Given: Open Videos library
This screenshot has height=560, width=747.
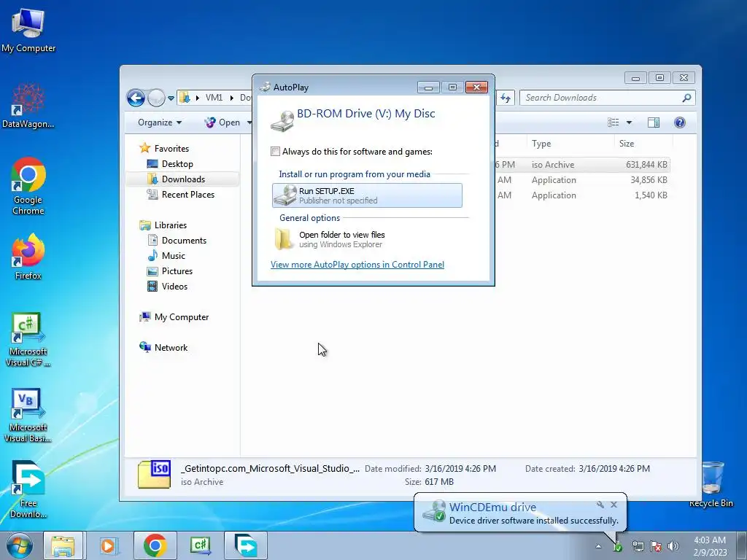Looking at the screenshot, I should 167,286.
